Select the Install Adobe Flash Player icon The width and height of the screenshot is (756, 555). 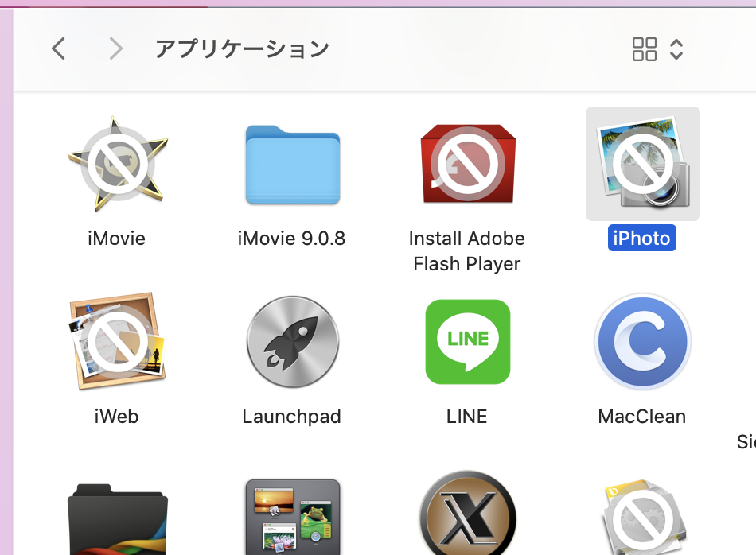(468, 164)
